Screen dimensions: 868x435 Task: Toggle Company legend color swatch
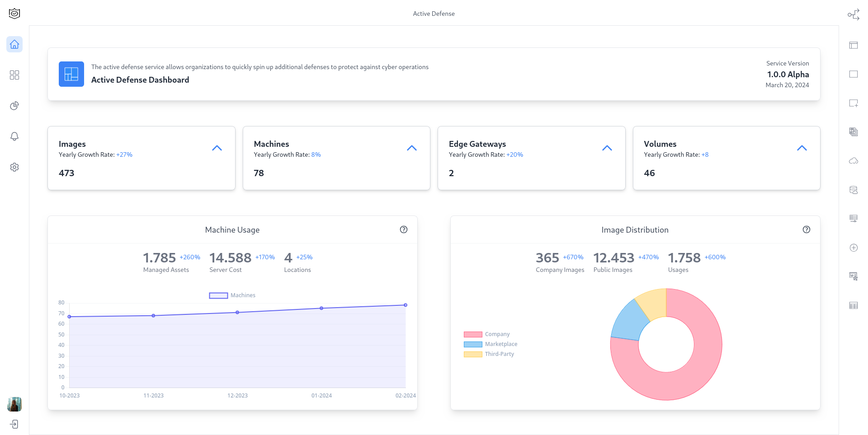click(x=473, y=334)
